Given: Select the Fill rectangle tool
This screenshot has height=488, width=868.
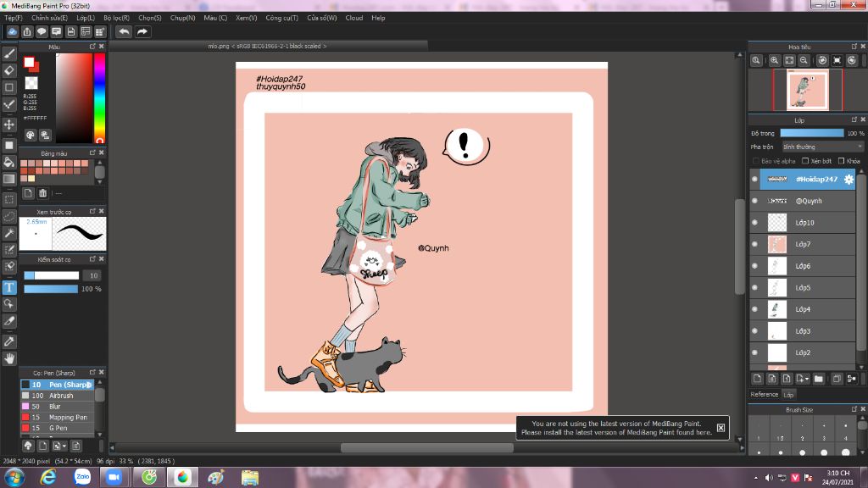Looking at the screenshot, I should (8, 146).
